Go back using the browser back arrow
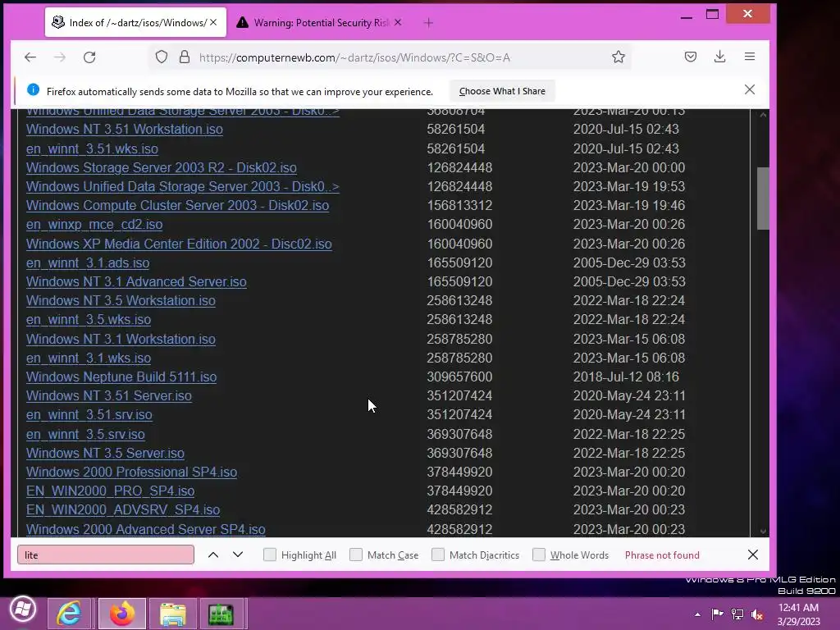This screenshot has width=840, height=630. point(30,57)
